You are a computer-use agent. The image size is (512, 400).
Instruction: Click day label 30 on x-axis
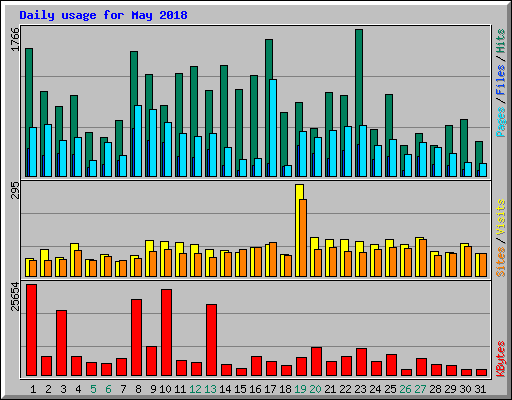(x=465, y=389)
